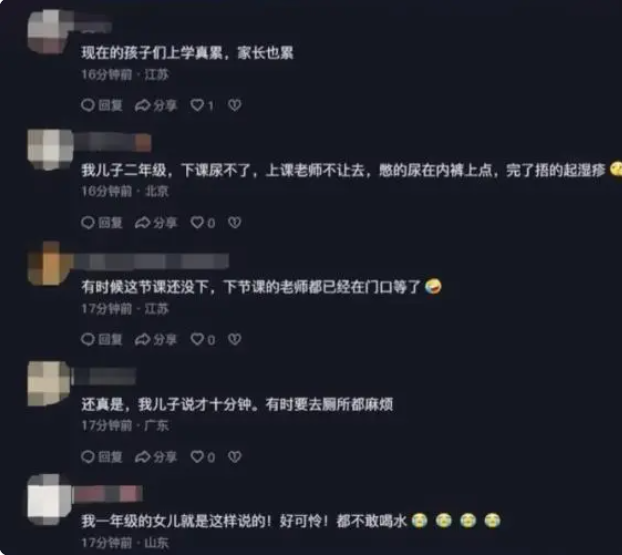The width and height of the screenshot is (622, 555).
Task: Share the first comment from 江苏
Action: [156, 105]
